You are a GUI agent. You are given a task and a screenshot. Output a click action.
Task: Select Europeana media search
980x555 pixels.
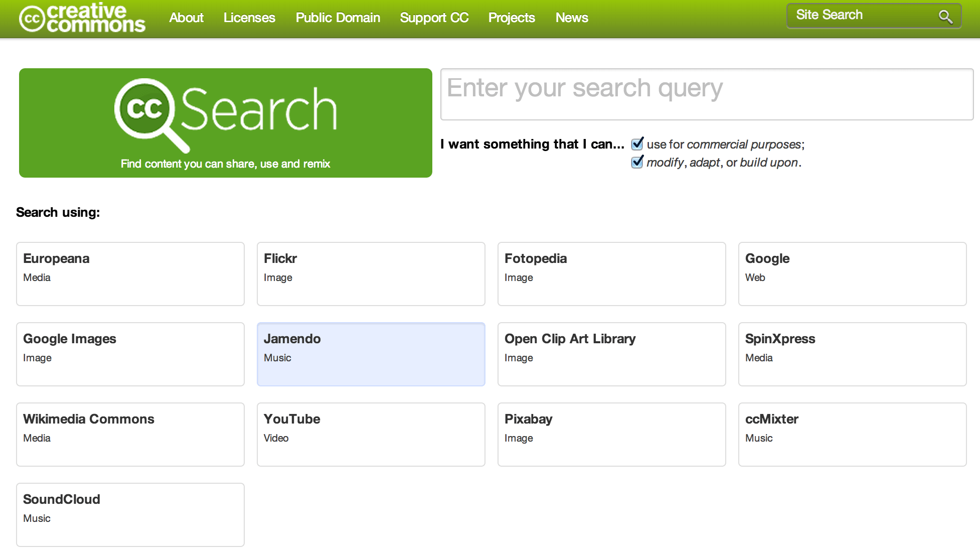[x=130, y=274]
